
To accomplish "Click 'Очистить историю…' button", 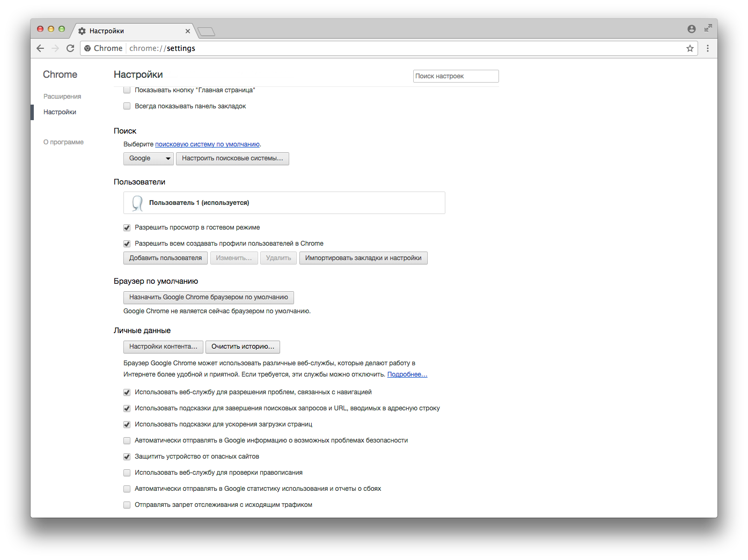I will pyautogui.click(x=243, y=347).
